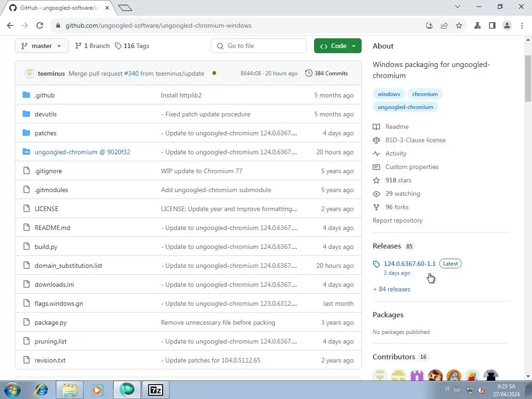Open Windows Start menu orb

tap(12, 390)
